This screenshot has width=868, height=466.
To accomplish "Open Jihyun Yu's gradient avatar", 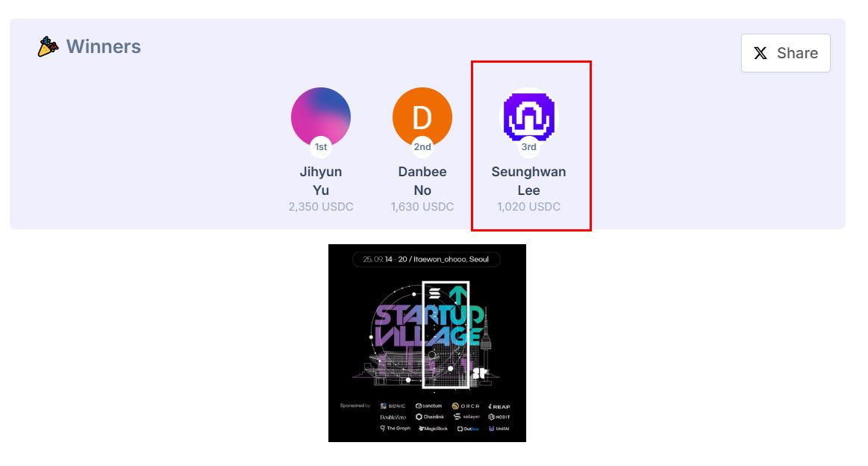I will (x=320, y=117).
